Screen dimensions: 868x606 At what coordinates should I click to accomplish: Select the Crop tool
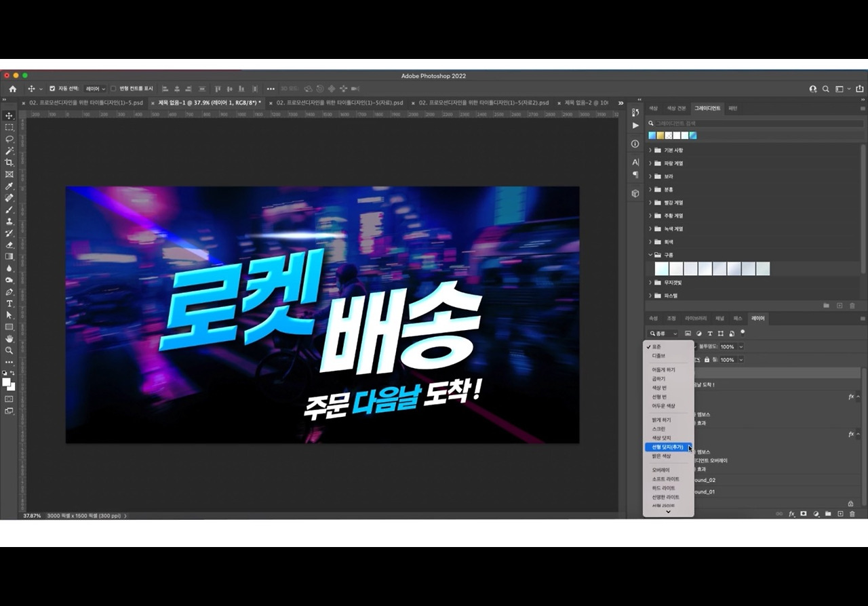(9, 163)
